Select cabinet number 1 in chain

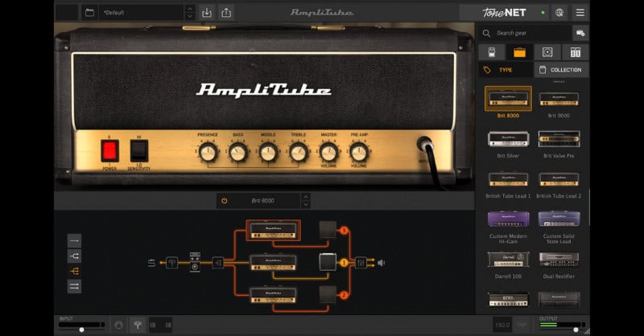coord(328,263)
